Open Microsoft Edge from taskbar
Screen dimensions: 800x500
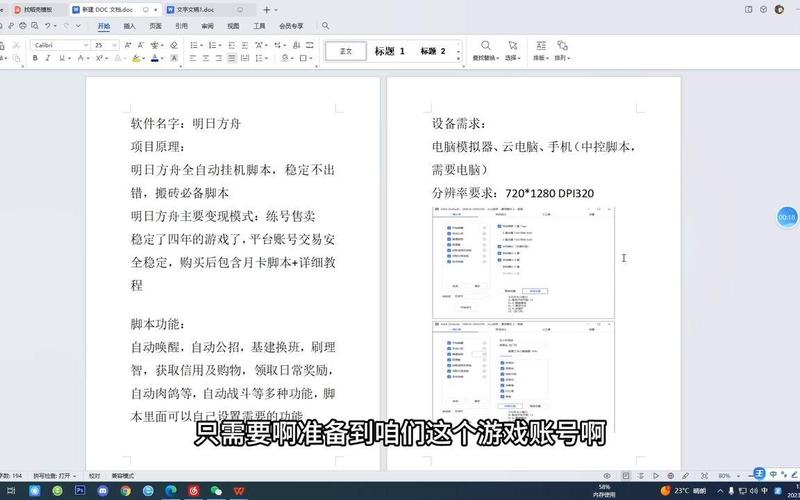click(171, 491)
